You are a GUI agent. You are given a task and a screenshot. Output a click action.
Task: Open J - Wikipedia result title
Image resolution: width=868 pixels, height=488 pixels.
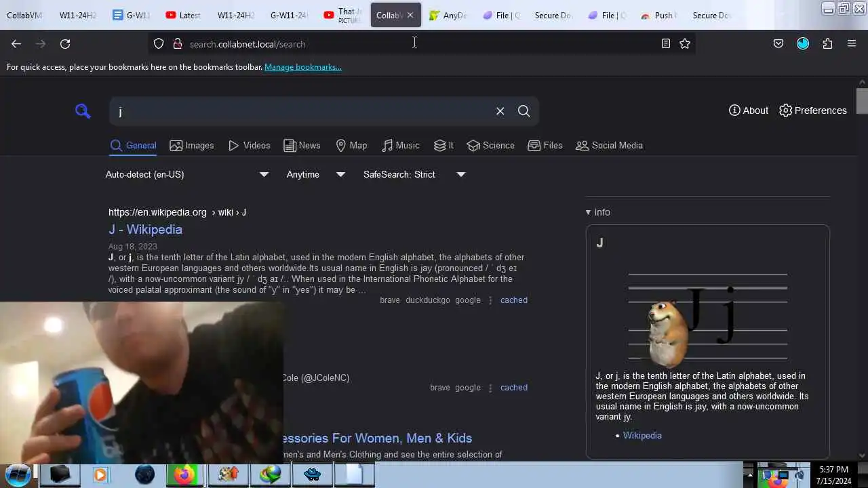click(145, 229)
